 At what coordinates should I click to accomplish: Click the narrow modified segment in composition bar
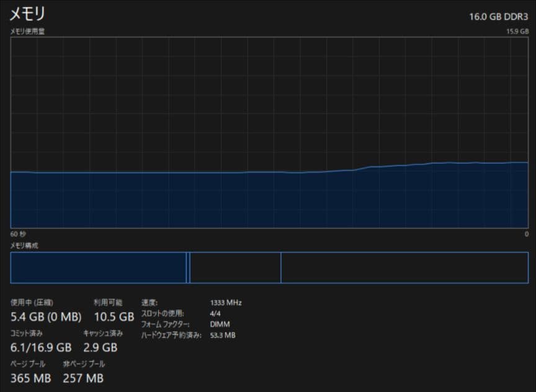tap(188, 268)
